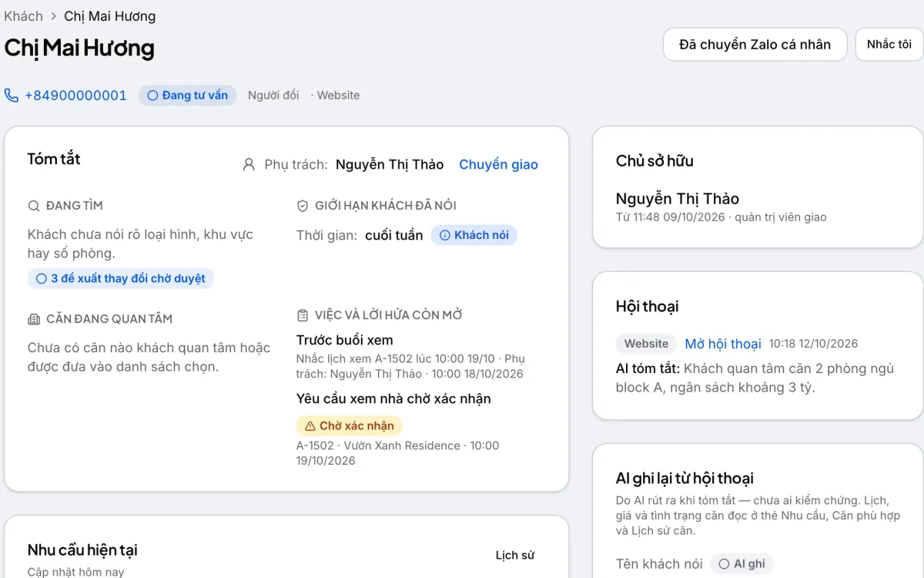
Task: Click the Tên khách nói label
Action: [659, 564]
